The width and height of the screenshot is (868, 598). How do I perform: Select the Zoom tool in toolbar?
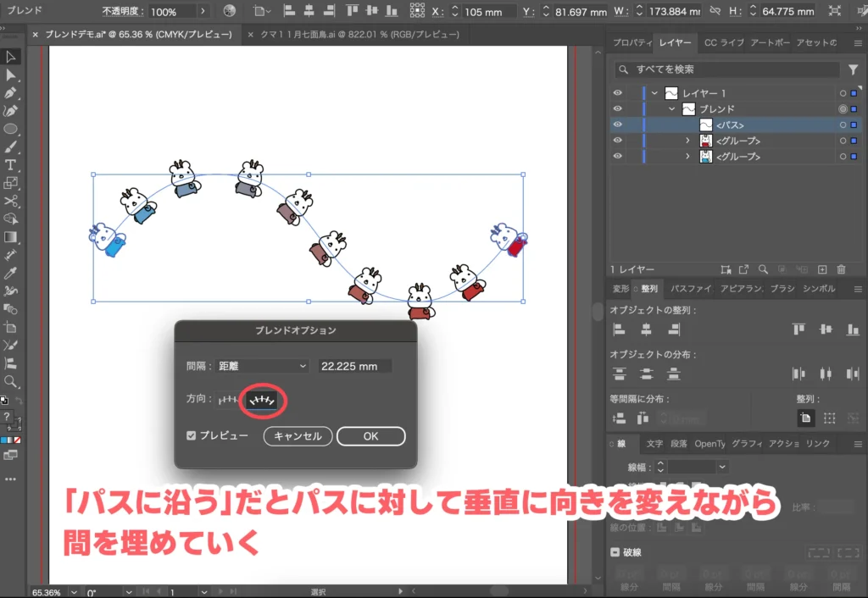[11, 381]
